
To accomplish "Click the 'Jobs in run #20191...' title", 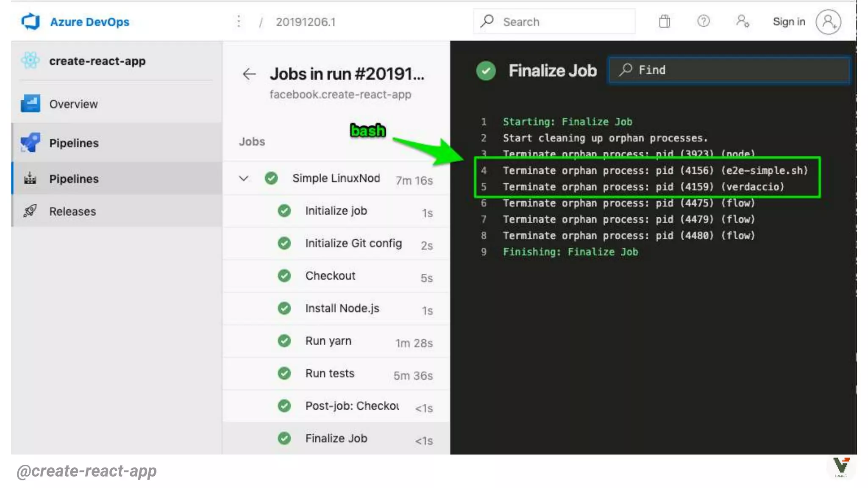I will [347, 74].
